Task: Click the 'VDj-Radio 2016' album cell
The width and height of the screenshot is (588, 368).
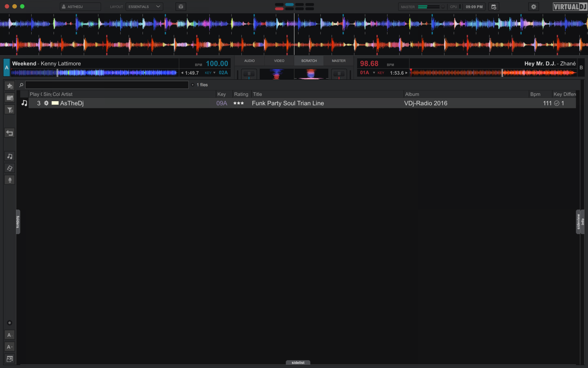Action: click(426, 103)
